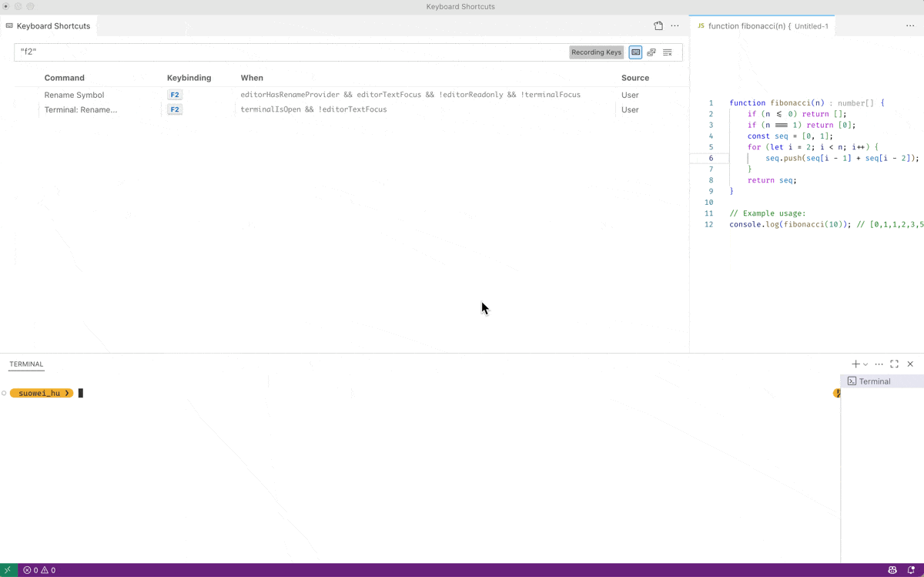924x577 pixels.
Task: Maximize the terminal panel size
Action: pyautogui.click(x=895, y=364)
